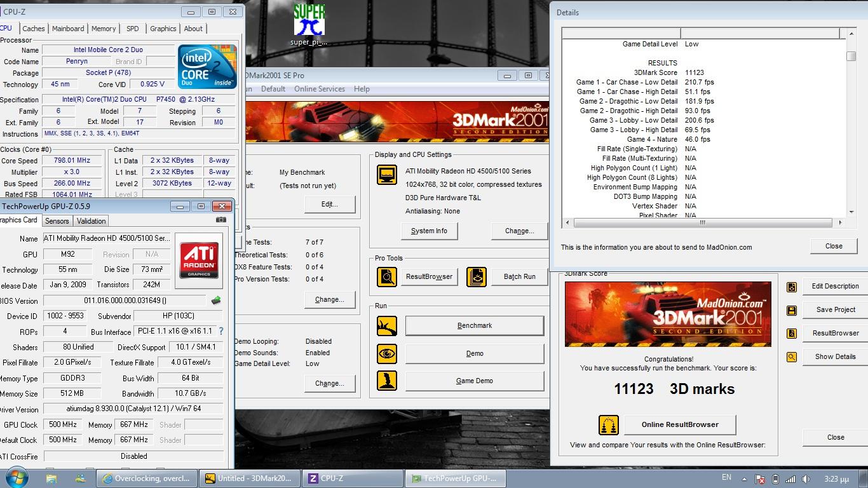
Task: Switch to the Validation tab in GPU-Z
Action: click(92, 221)
